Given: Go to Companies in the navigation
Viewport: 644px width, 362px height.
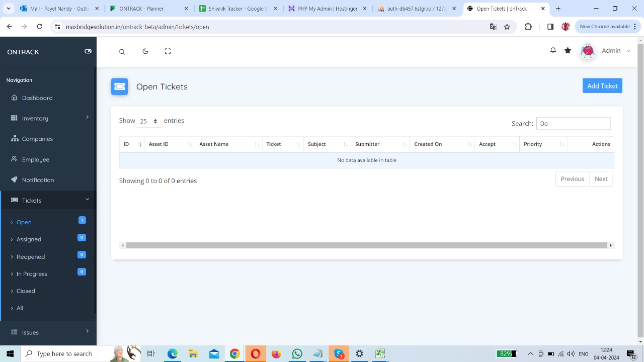Looking at the screenshot, I should click(37, 139).
